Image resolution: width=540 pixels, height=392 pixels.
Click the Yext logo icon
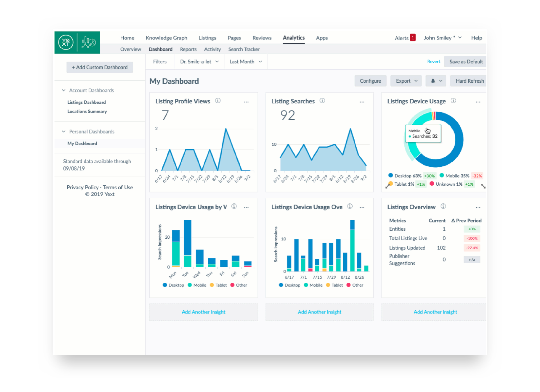66,43
